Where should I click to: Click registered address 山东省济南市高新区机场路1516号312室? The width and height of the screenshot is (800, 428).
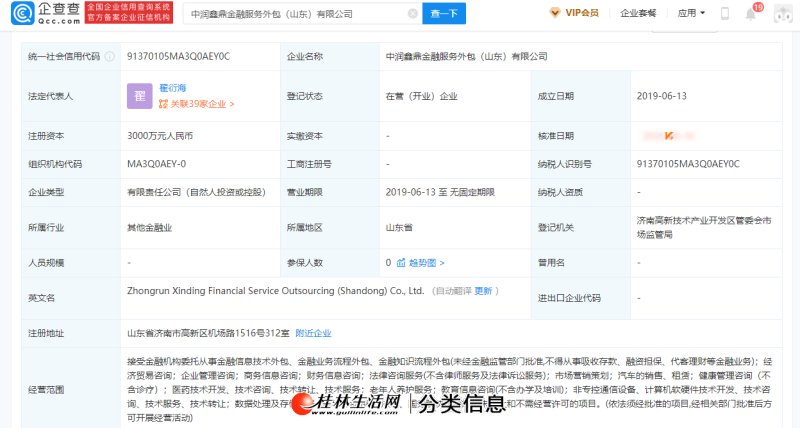208,333
